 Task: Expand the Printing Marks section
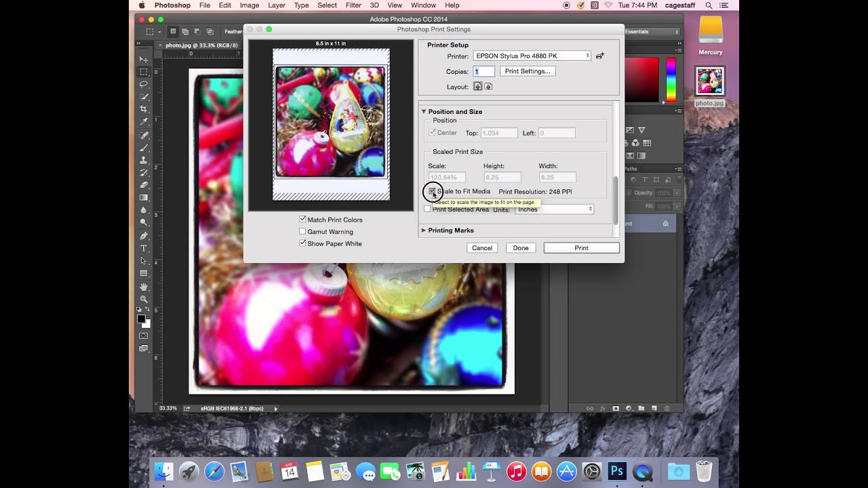[424, 230]
